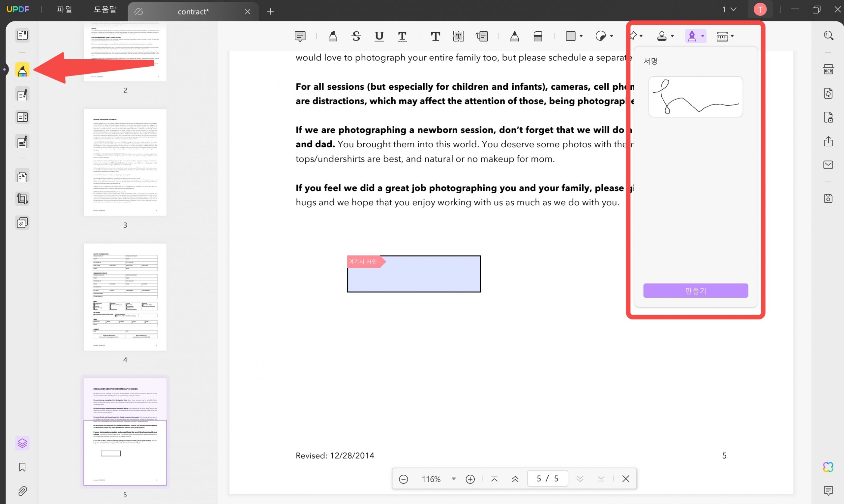Screen dimensions: 844x504
Task: Open the Search magnifier icon
Action: tap(829, 35)
